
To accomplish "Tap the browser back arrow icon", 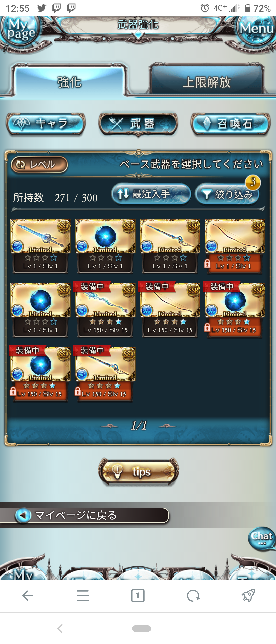I will [28, 596].
